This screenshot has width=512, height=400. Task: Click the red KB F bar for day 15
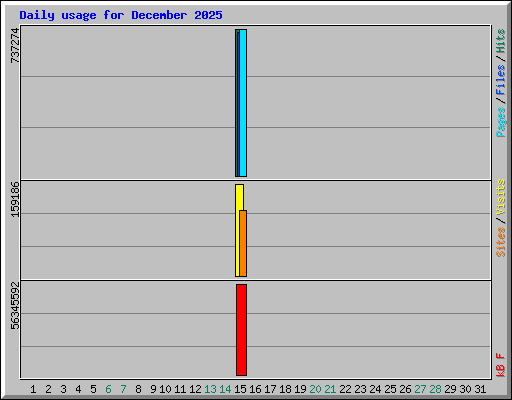[x=242, y=330]
